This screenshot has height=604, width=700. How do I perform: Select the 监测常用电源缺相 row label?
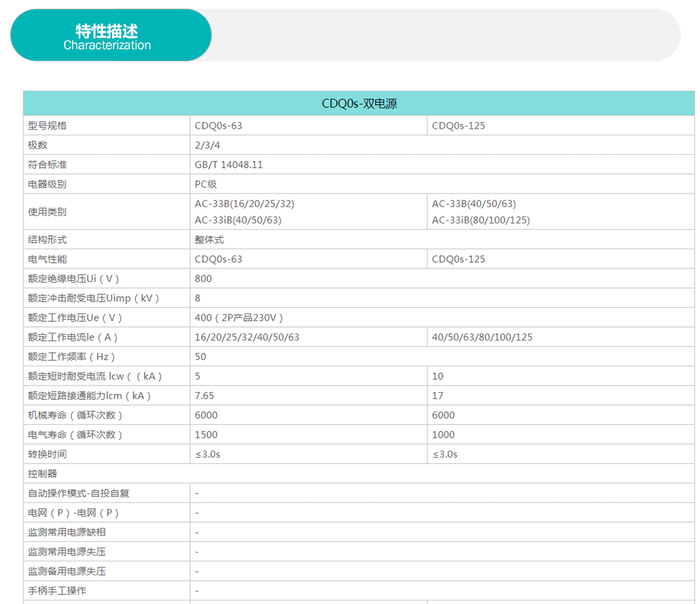pos(66,532)
